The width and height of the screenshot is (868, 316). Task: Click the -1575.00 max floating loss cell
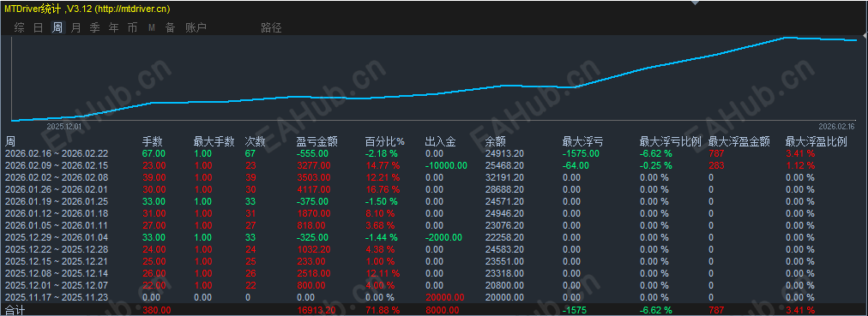581,153
